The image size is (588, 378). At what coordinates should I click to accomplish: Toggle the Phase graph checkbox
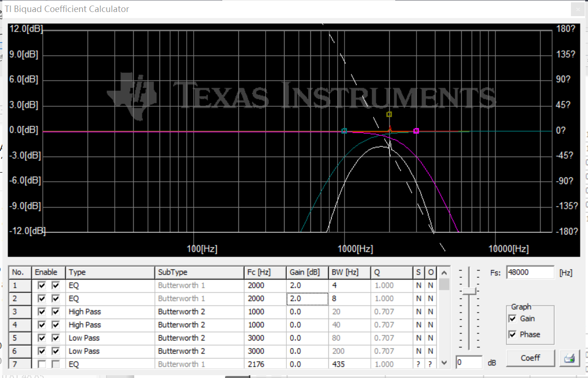tap(512, 334)
